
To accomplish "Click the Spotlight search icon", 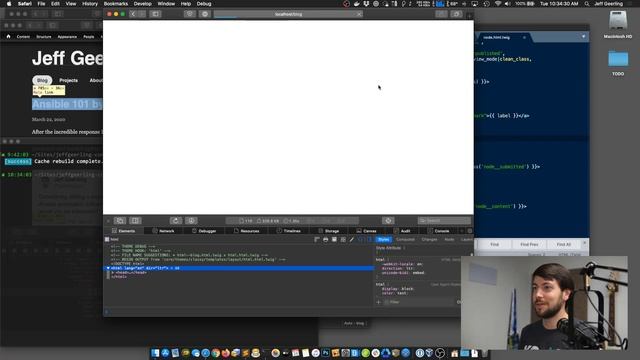I will (x=586, y=4).
